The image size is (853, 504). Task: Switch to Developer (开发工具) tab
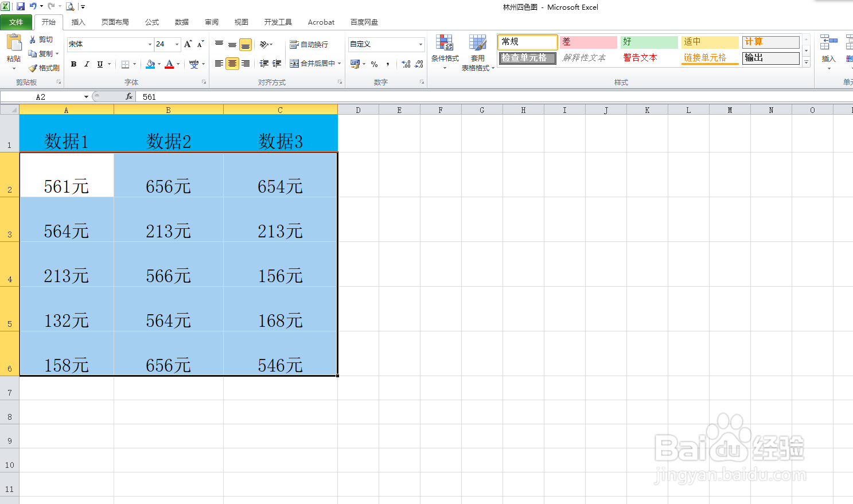[278, 22]
